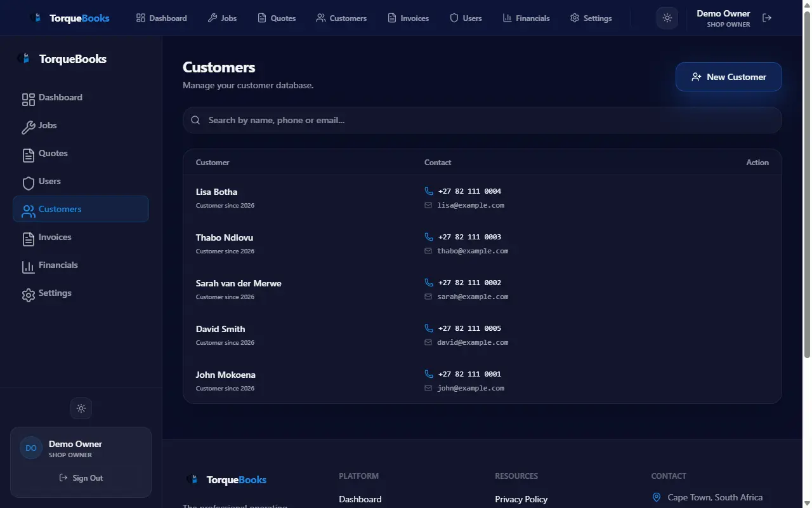Sign out using the sidebar Sign Out button
812x508 pixels.
[x=81, y=478]
